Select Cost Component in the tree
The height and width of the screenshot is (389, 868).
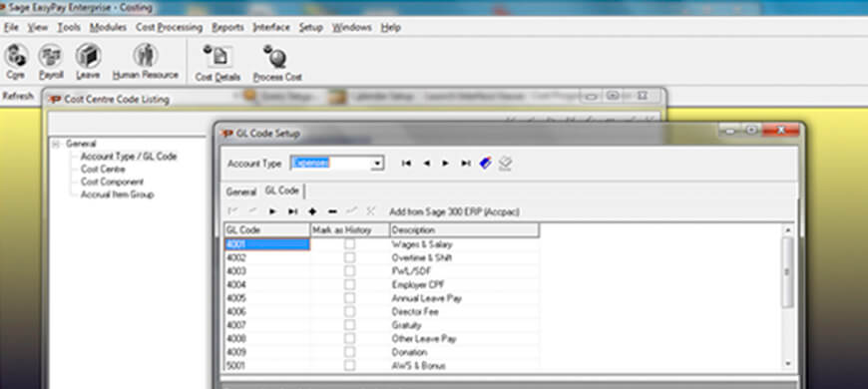112,183
